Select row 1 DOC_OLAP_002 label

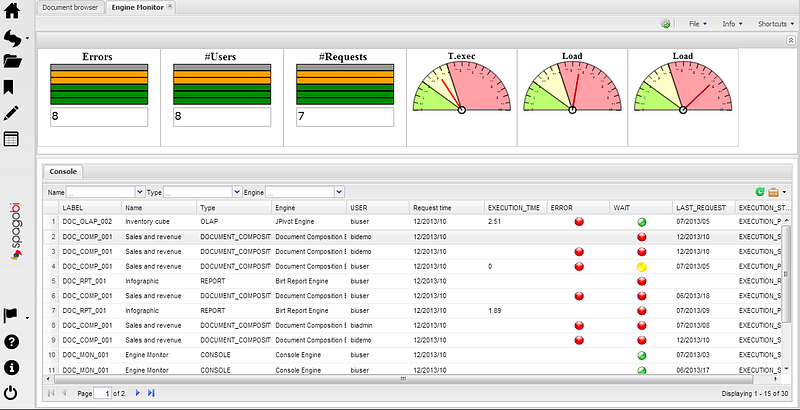pos(87,222)
